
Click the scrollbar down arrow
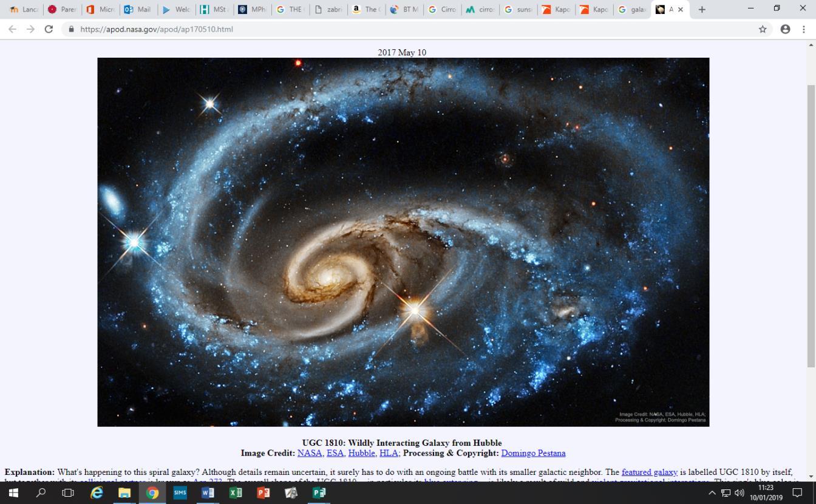[x=811, y=476]
